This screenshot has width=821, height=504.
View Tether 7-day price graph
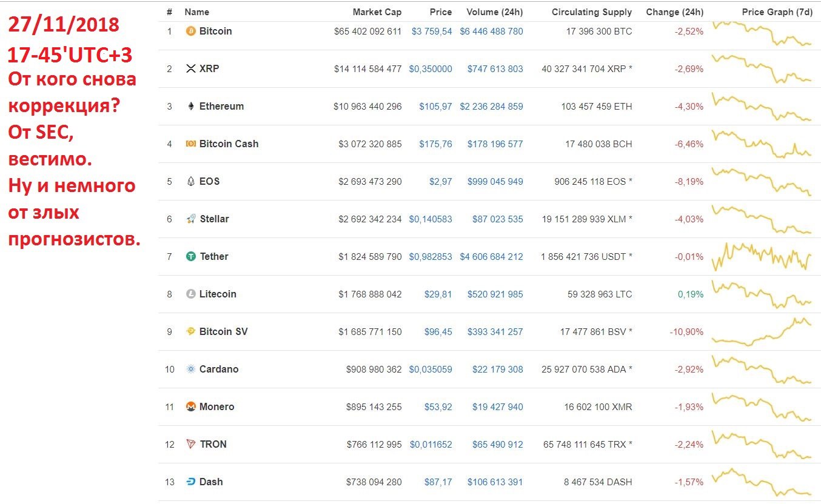pos(762,256)
